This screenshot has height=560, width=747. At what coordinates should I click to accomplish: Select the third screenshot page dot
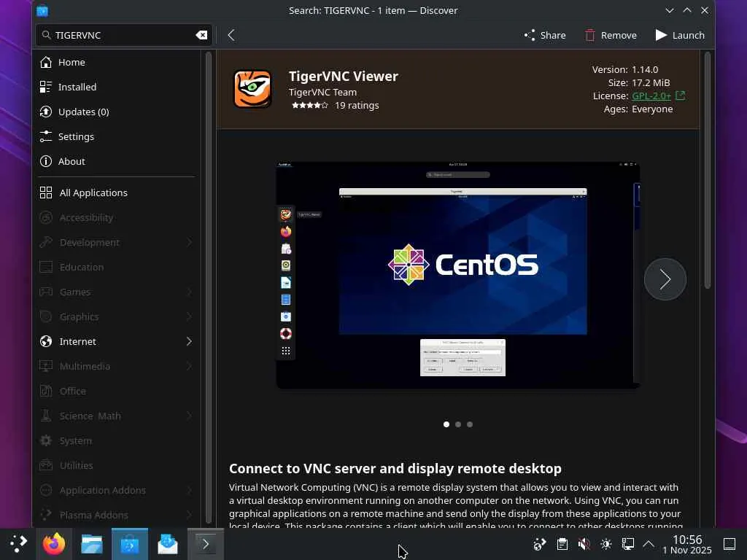coord(470,424)
